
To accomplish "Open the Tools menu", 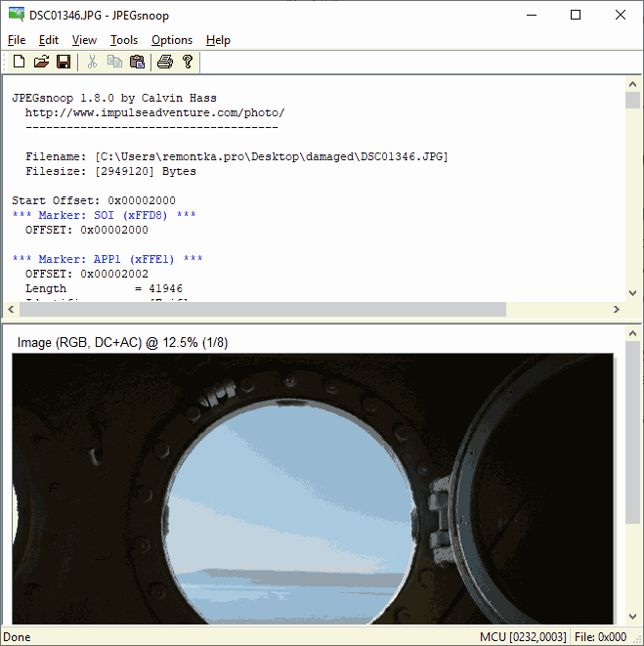I will [124, 40].
